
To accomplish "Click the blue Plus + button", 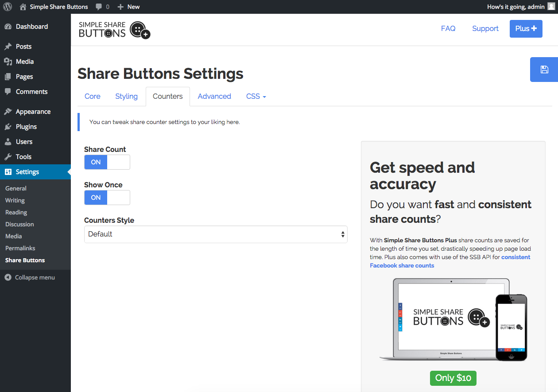I will click(526, 28).
